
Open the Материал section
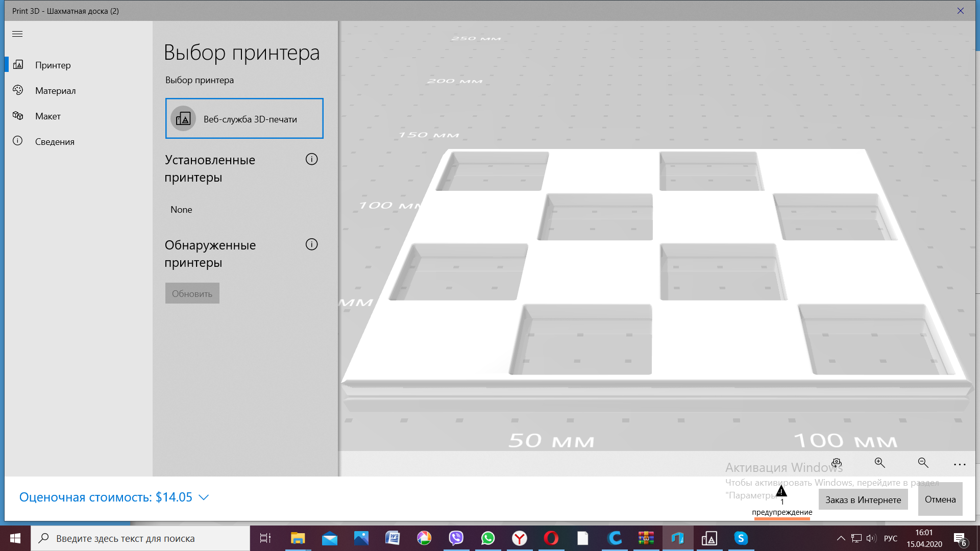click(55, 90)
